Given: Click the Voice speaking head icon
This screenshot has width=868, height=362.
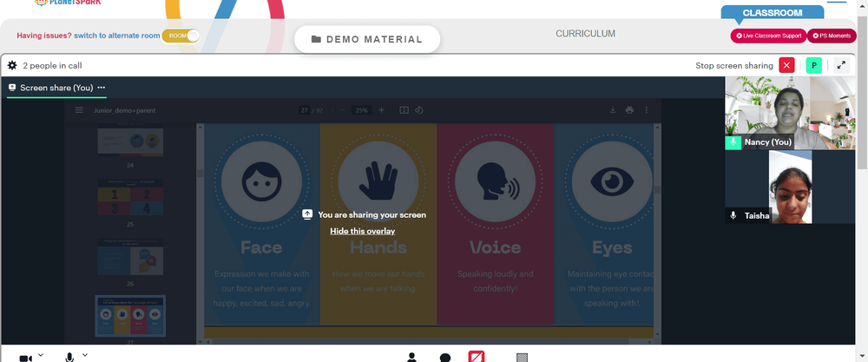Looking at the screenshot, I should 496,181.
